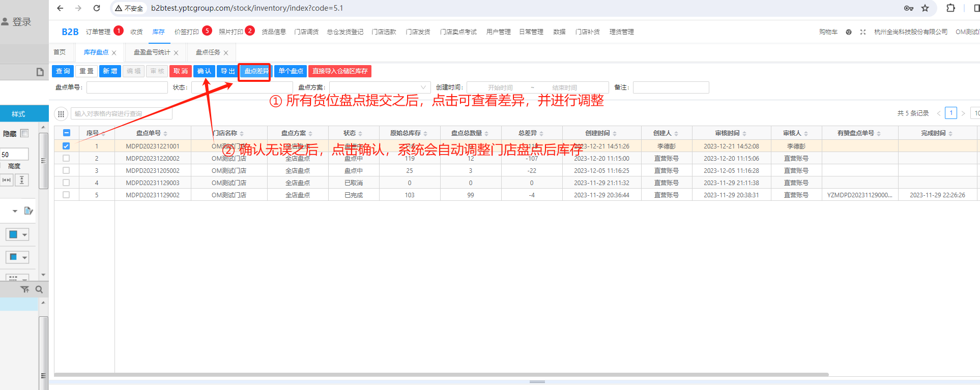Viewport: 980px width, 390px height.
Task: Click the 盘点单号 input field
Action: pos(127,87)
